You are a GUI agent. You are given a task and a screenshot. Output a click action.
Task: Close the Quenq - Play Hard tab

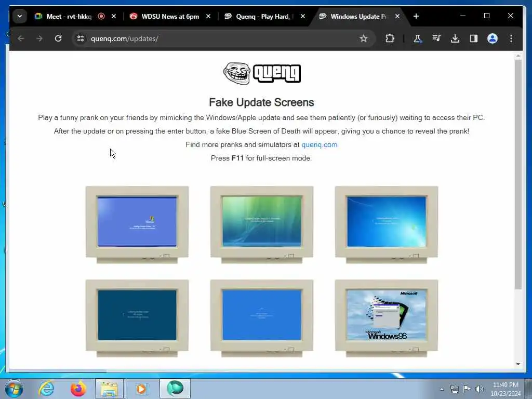tap(303, 16)
